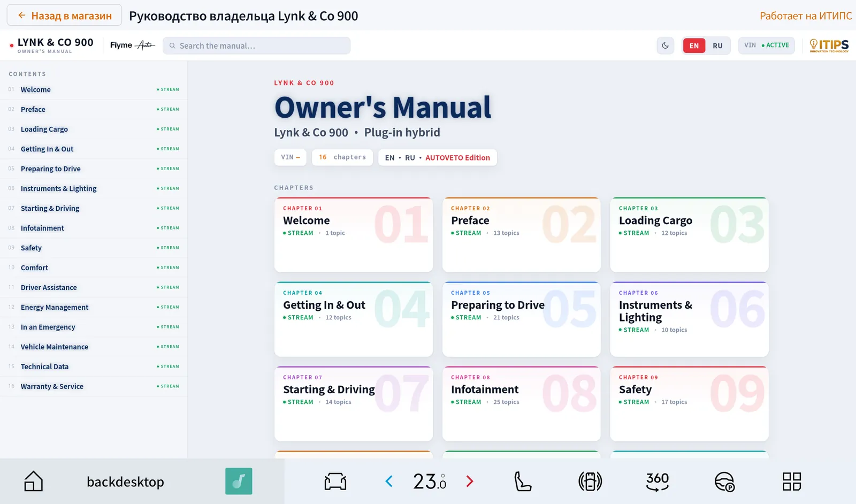Image resolution: width=856 pixels, height=504 pixels.
Task: Select Driver Assistance in contents
Action: coord(94,287)
